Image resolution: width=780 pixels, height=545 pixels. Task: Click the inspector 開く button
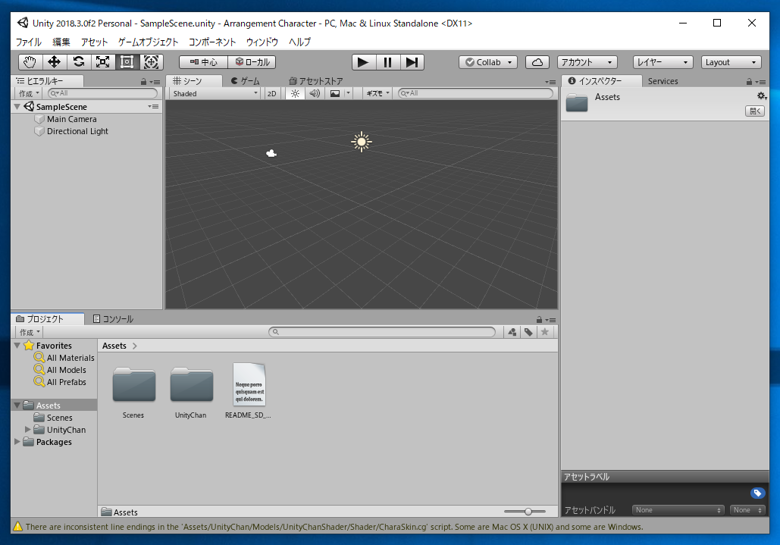tap(755, 111)
